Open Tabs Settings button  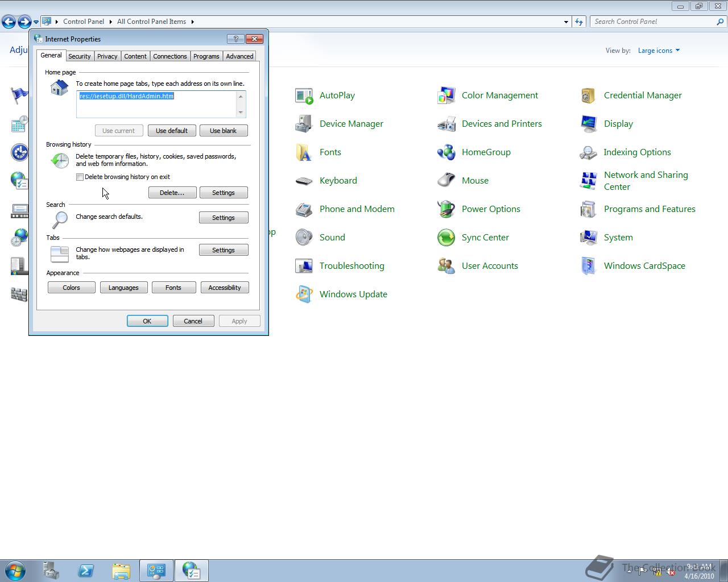pyautogui.click(x=224, y=250)
